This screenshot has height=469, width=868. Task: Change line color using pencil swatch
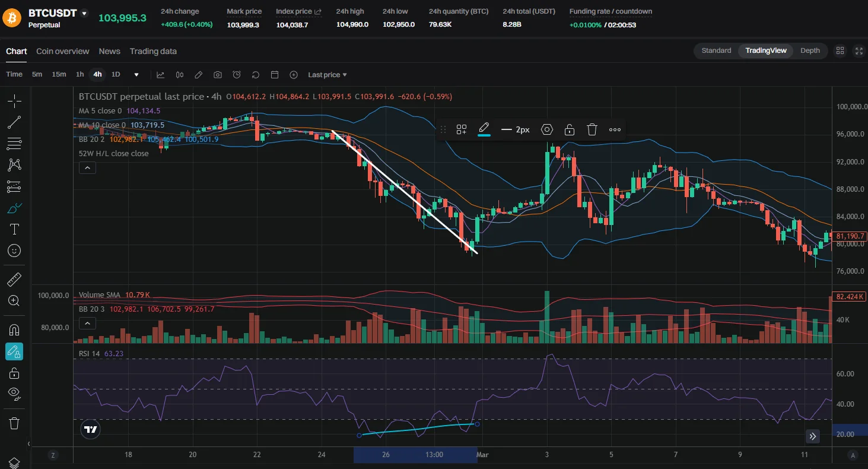pos(484,129)
